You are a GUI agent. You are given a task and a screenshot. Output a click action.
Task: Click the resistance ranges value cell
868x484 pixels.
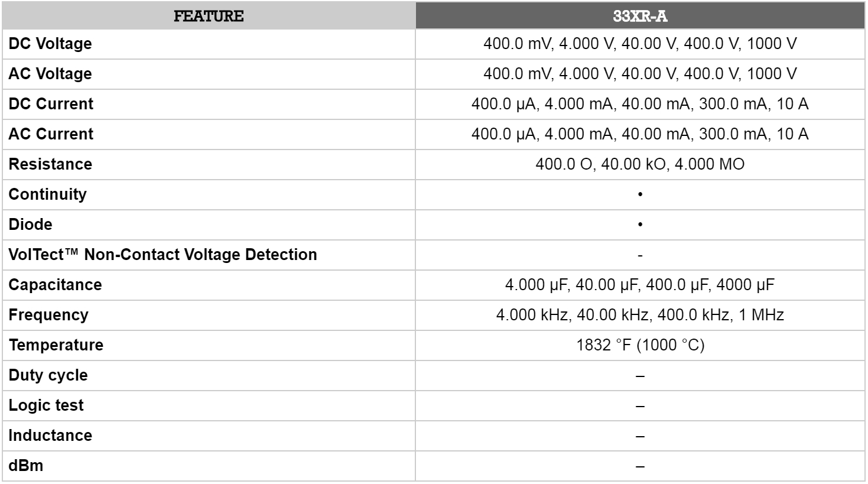[640, 164]
